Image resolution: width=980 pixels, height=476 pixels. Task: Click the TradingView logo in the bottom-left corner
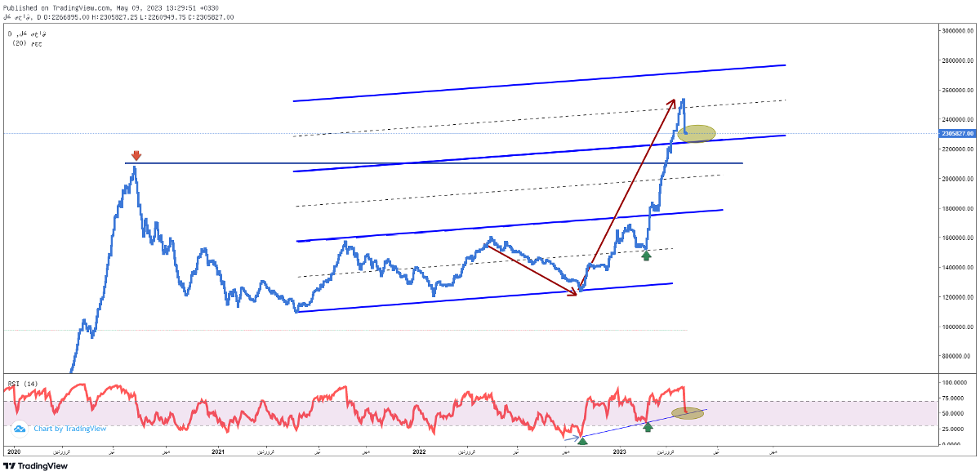coord(36,466)
